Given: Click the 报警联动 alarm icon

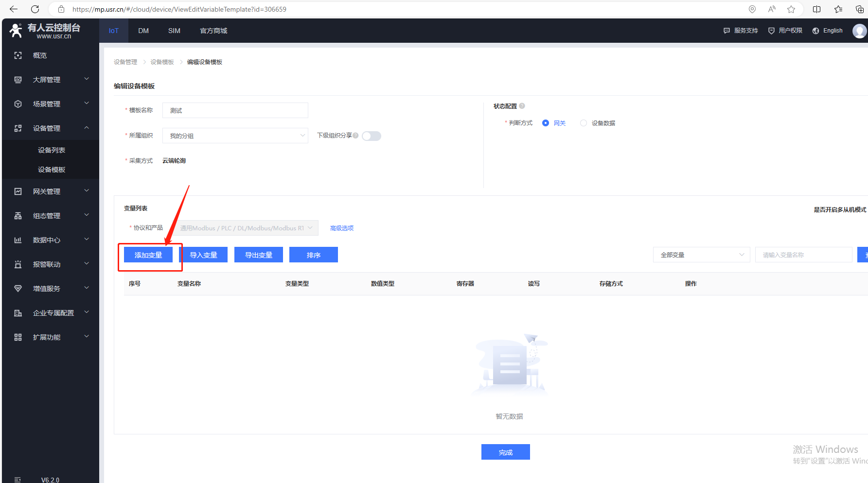Looking at the screenshot, I should [18, 264].
